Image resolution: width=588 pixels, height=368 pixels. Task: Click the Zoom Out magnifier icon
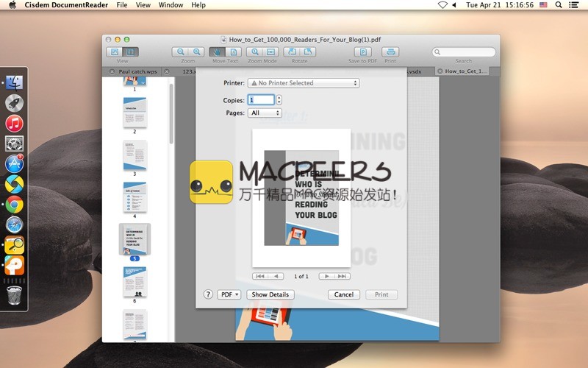click(x=181, y=52)
